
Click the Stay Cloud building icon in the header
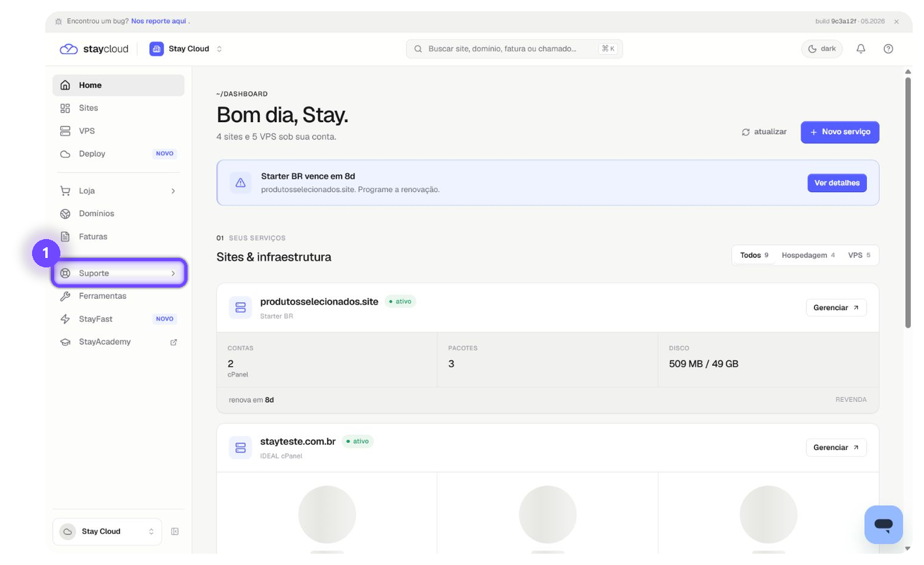pos(157,49)
